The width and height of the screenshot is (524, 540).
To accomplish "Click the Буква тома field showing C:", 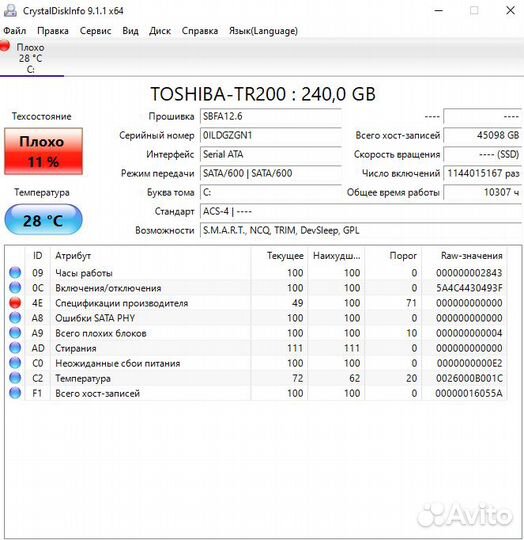I will [x=271, y=192].
